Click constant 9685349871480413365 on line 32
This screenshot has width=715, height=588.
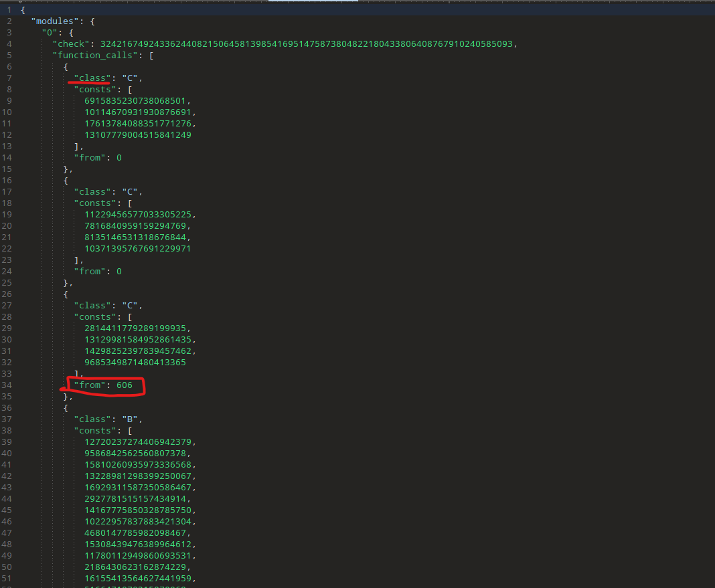tap(135, 363)
